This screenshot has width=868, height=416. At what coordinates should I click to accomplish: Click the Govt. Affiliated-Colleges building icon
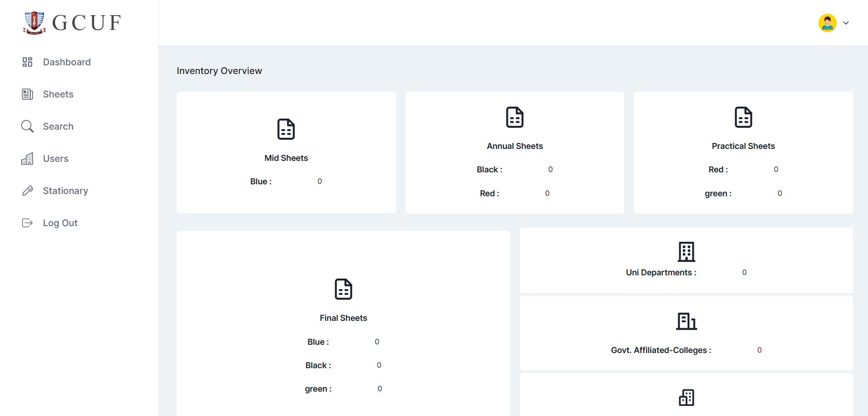(686, 321)
